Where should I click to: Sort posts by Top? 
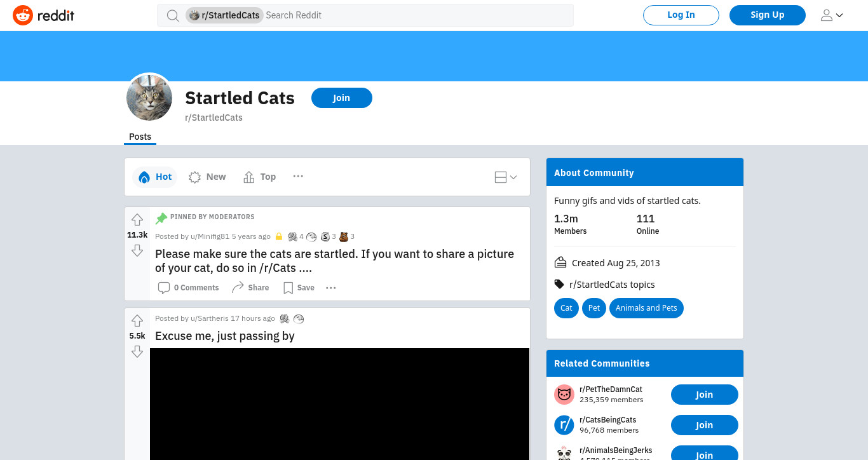(260, 177)
